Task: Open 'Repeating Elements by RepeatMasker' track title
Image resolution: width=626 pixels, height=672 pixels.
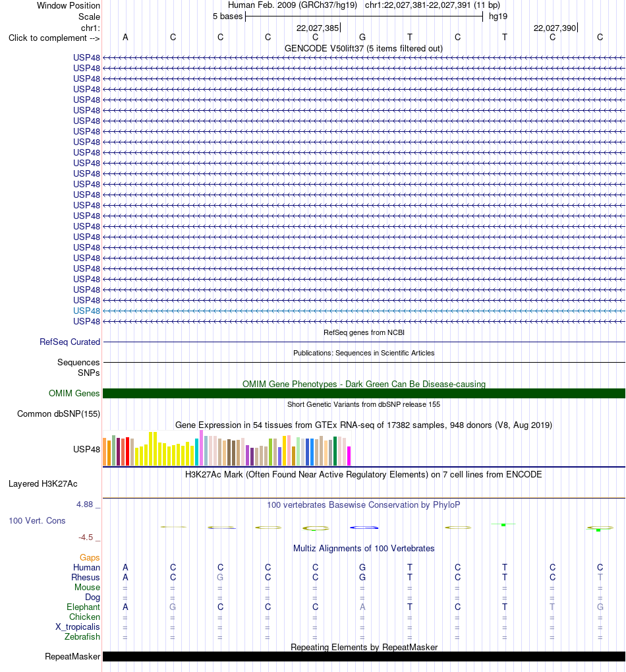Action: [364, 647]
